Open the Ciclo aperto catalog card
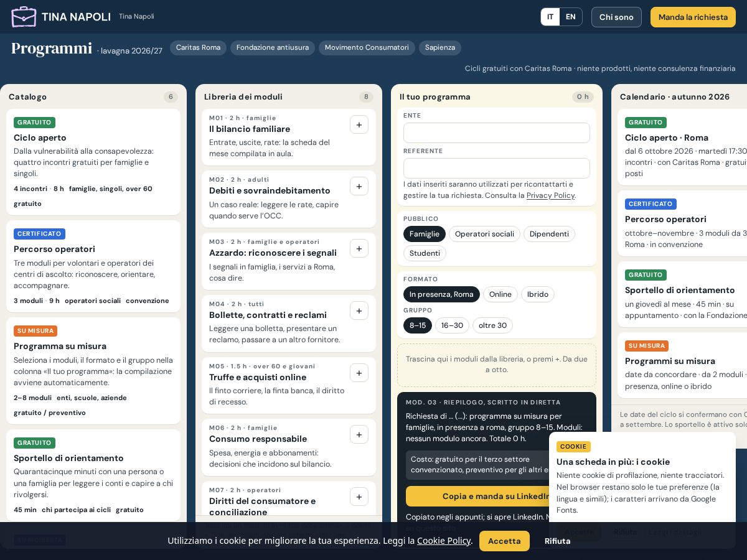The height and width of the screenshot is (560, 747). tap(93, 162)
